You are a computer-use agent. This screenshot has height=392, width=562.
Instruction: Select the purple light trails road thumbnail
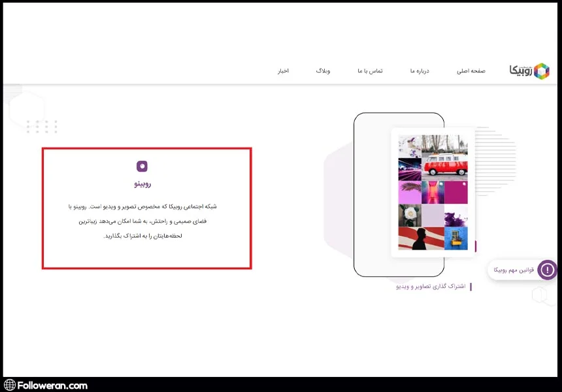pos(410,169)
